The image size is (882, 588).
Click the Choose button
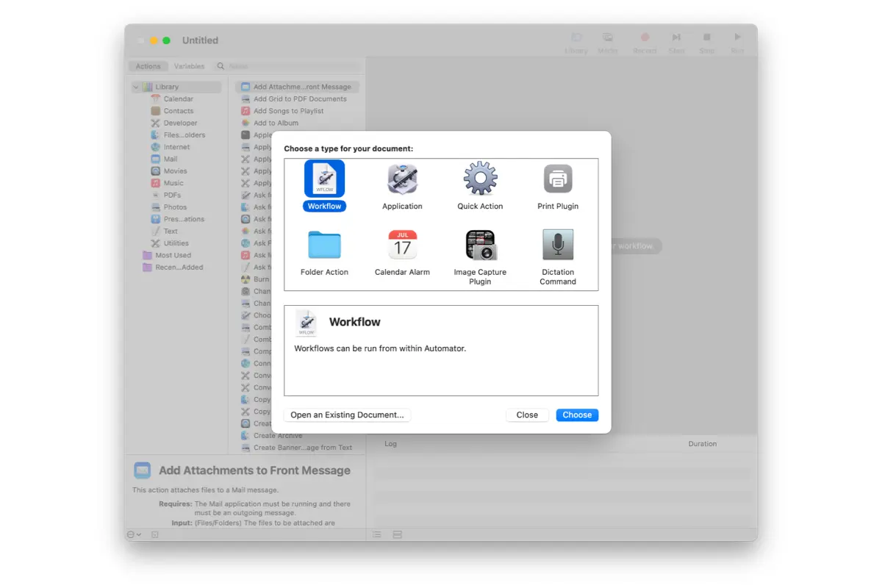tap(577, 415)
